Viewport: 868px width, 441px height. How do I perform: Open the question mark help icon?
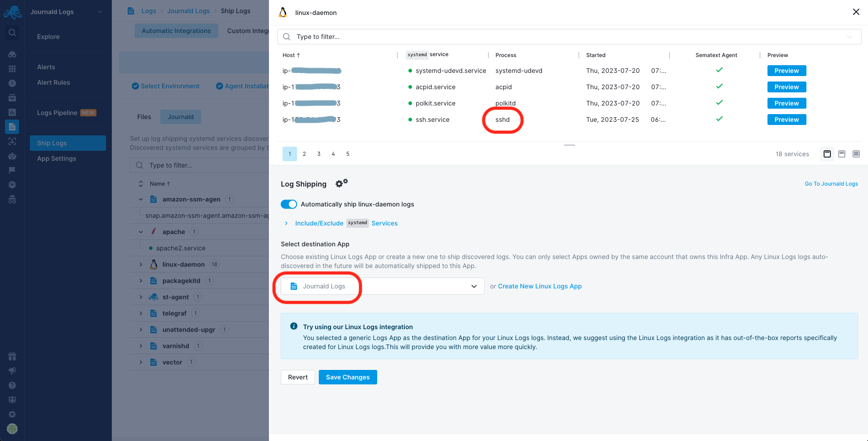pos(12,385)
